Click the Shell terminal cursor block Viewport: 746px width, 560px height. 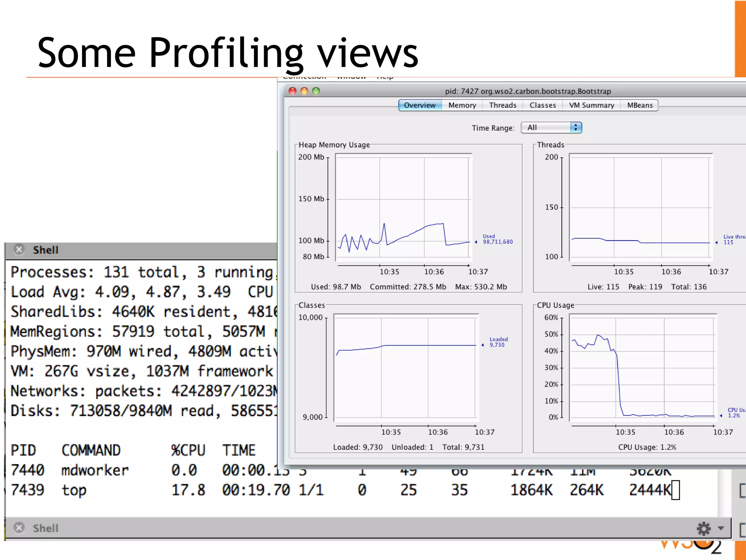(675, 490)
